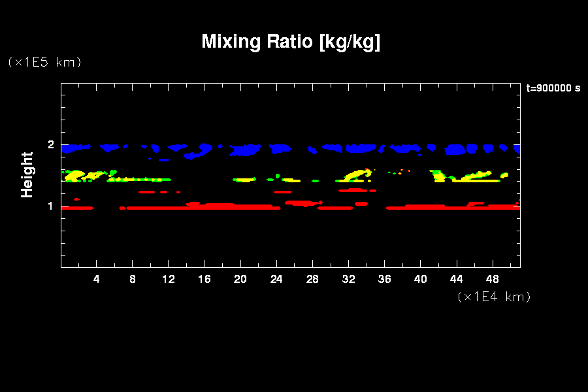Click x-axis tick label '12'
Screen dimensions: 588x392
[x=169, y=280]
